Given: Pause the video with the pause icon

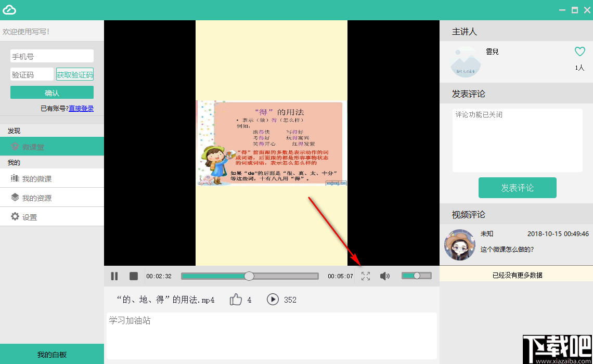Looking at the screenshot, I should click(114, 276).
